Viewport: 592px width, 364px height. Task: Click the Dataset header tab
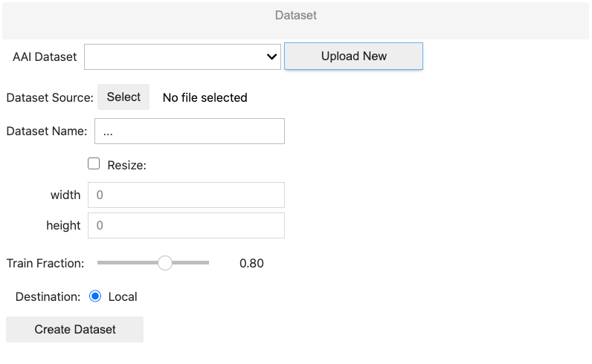295,20
